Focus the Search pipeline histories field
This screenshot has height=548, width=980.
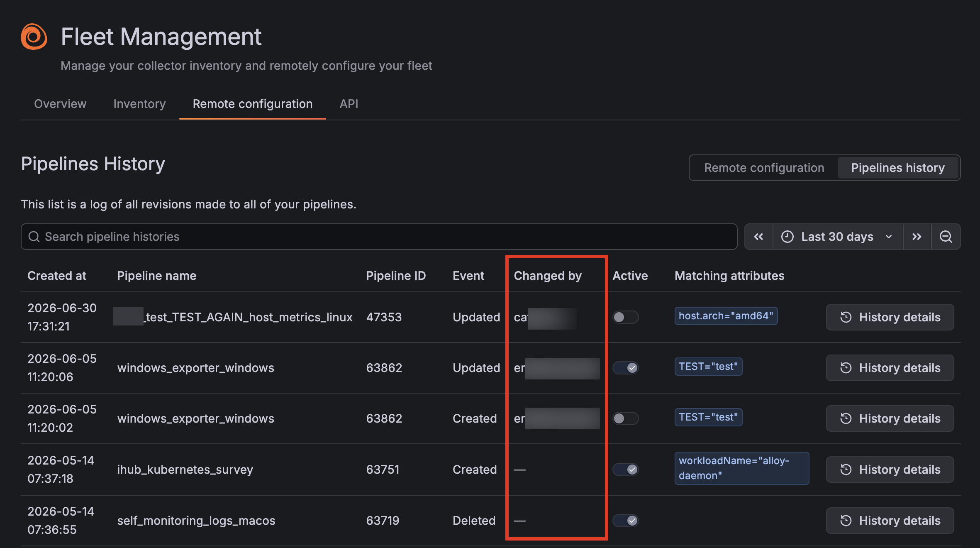point(379,237)
